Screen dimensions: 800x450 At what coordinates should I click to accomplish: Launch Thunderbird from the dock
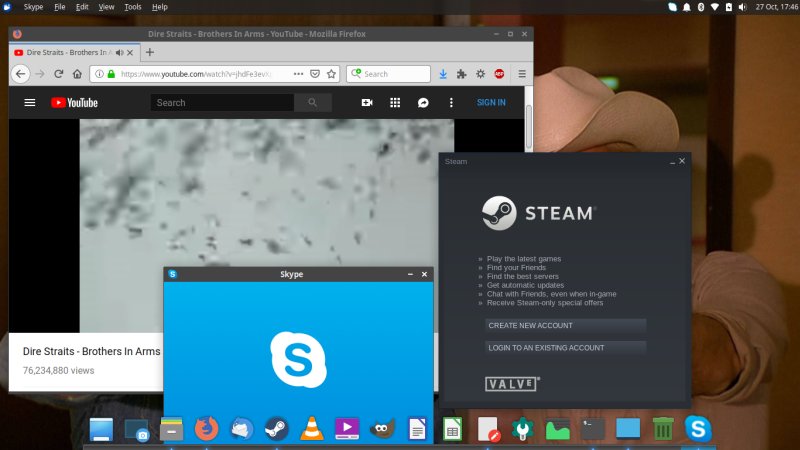(x=242, y=429)
